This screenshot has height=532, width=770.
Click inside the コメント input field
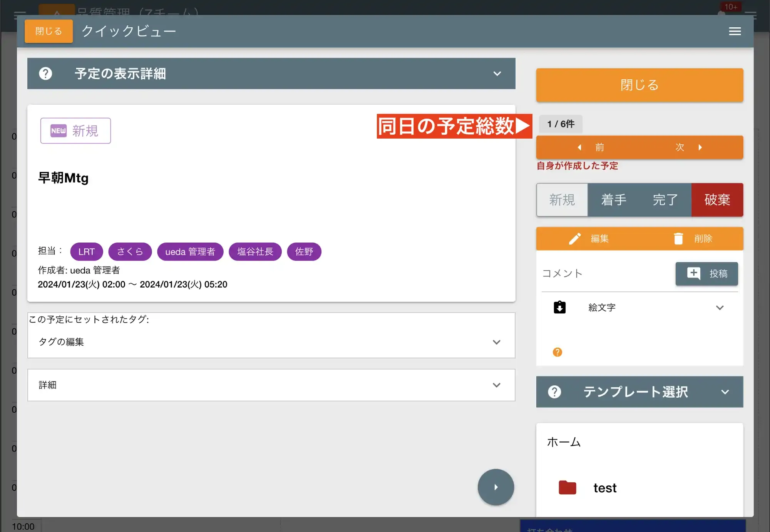(597, 274)
